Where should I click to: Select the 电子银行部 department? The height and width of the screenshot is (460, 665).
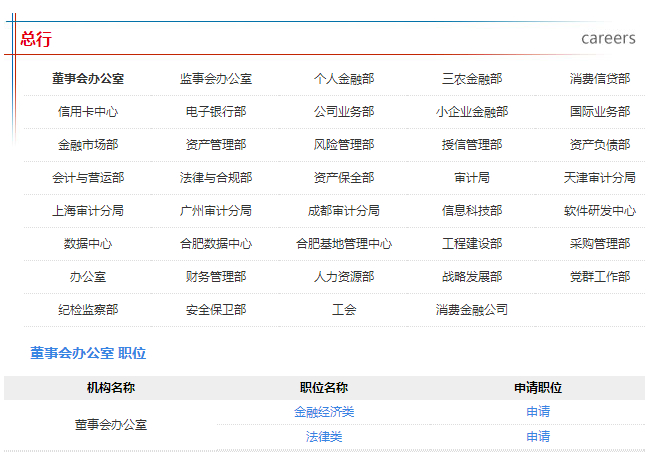[x=216, y=111]
